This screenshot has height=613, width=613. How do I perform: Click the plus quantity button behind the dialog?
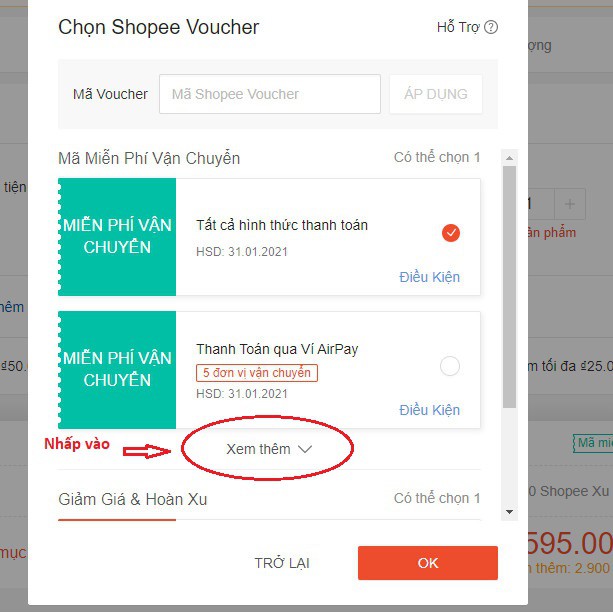coord(570,204)
